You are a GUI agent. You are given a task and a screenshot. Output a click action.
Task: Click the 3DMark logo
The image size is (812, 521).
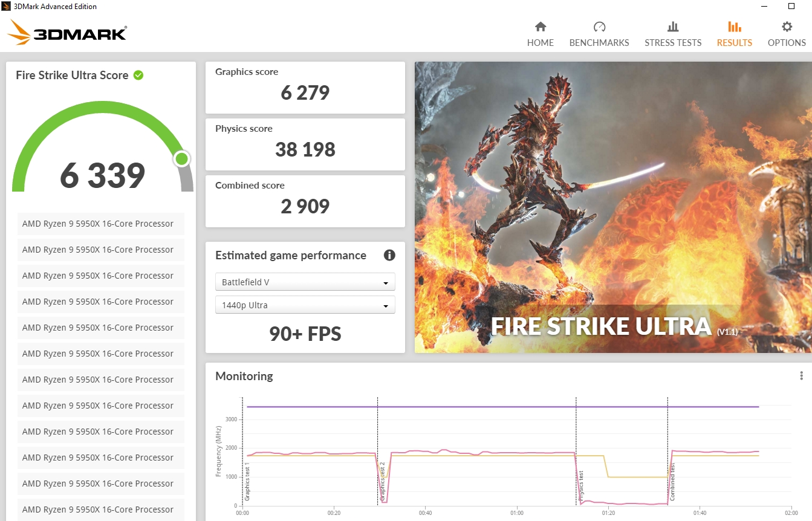pos(67,33)
